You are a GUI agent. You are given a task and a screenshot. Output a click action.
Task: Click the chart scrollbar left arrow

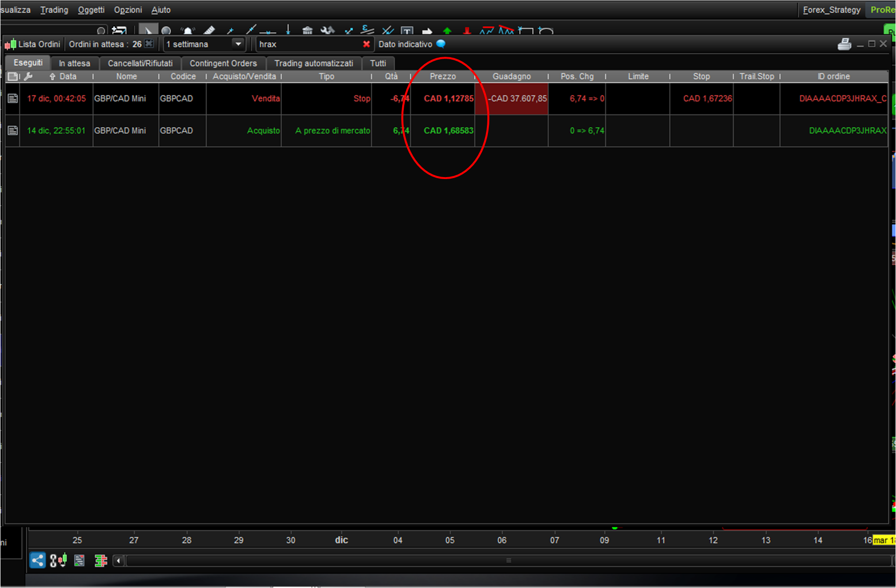coord(118,561)
